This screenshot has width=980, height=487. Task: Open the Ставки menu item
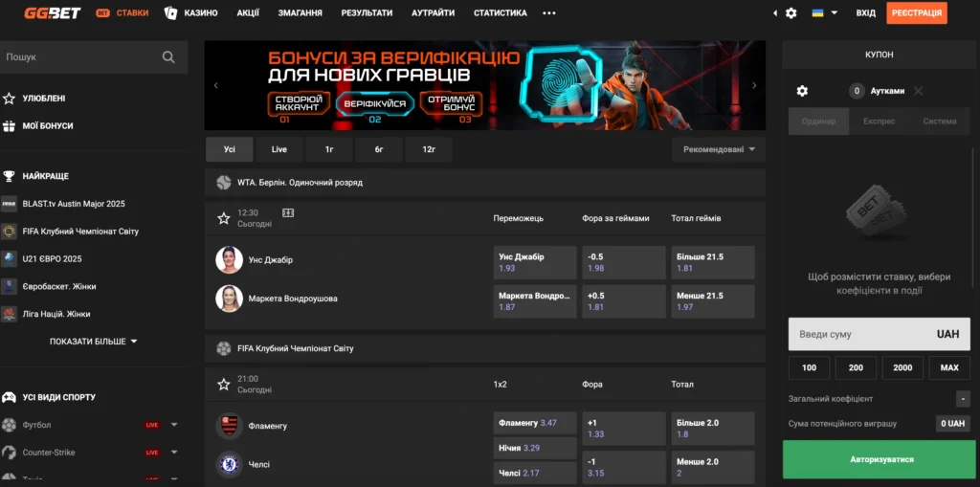click(x=122, y=13)
